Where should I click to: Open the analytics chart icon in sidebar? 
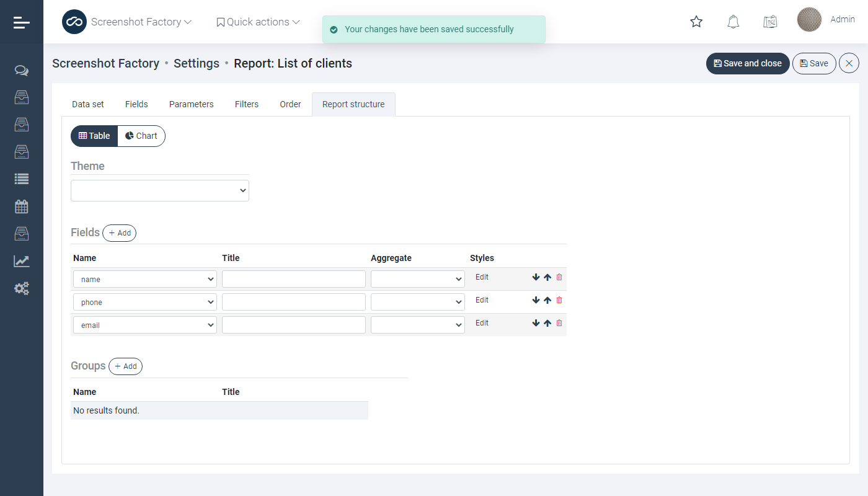[x=22, y=261]
